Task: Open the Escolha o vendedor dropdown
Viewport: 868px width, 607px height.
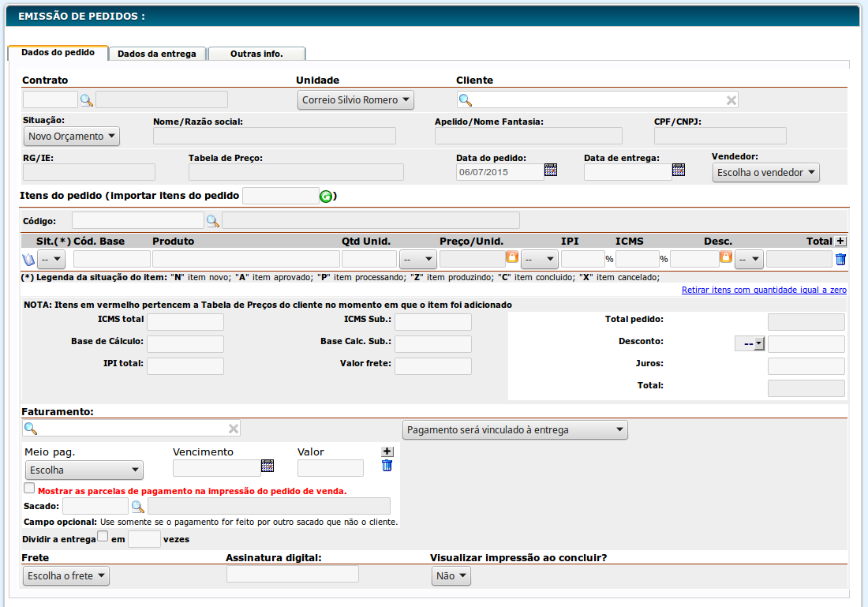Action: click(x=765, y=173)
